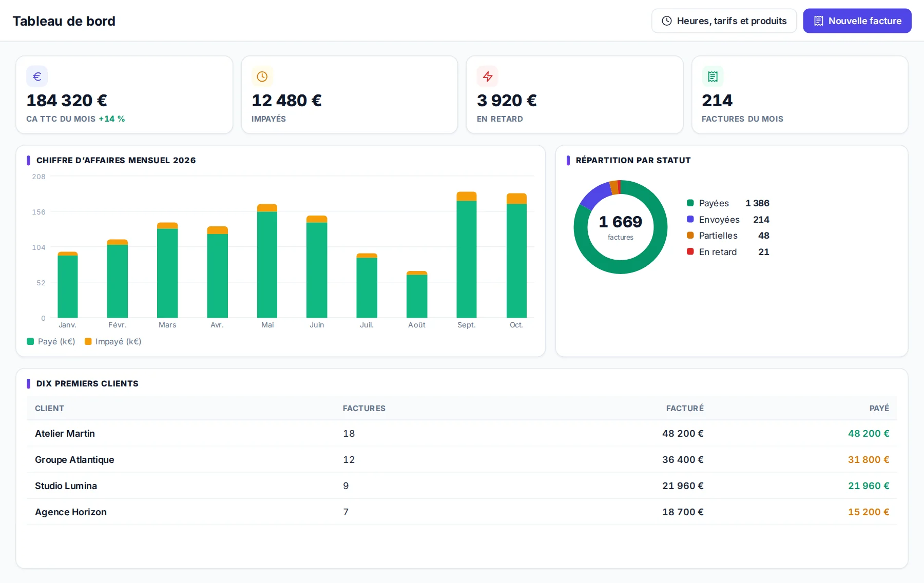
Task: Select the 184 320 € revenue value
Action: (x=67, y=101)
